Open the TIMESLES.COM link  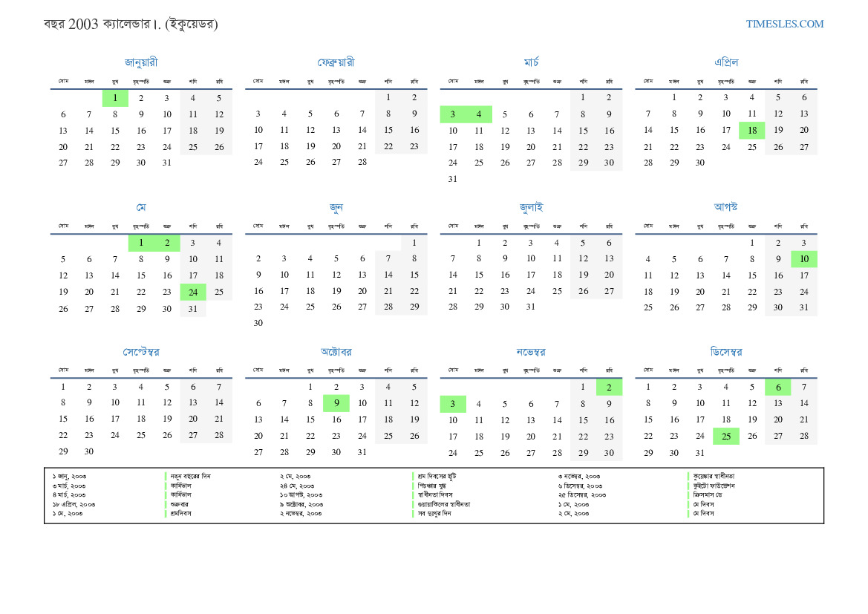[x=784, y=24]
